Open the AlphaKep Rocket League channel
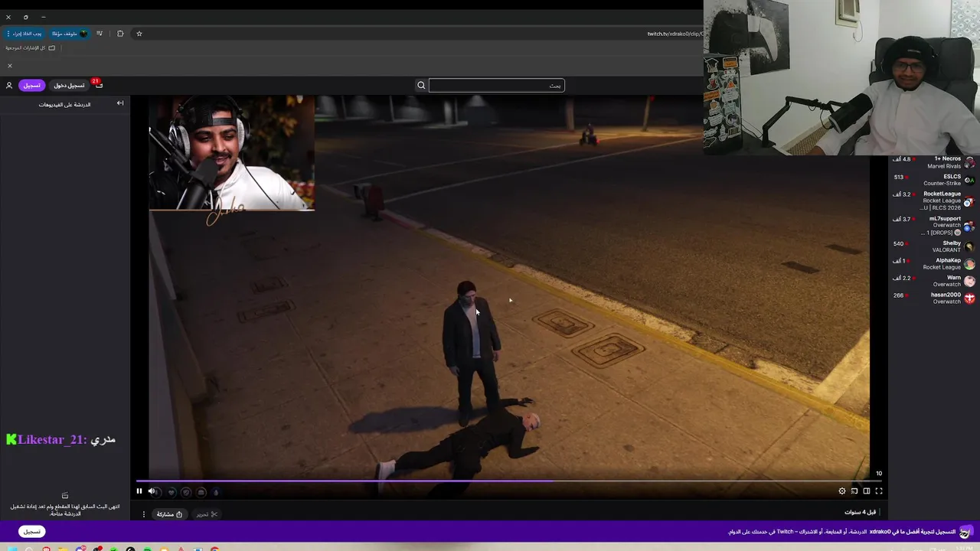 point(933,264)
